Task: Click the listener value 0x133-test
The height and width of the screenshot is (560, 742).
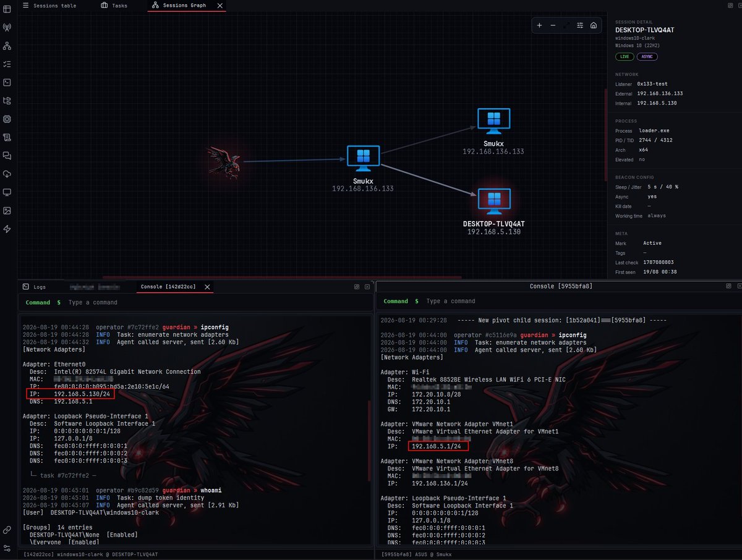Action: point(654,83)
